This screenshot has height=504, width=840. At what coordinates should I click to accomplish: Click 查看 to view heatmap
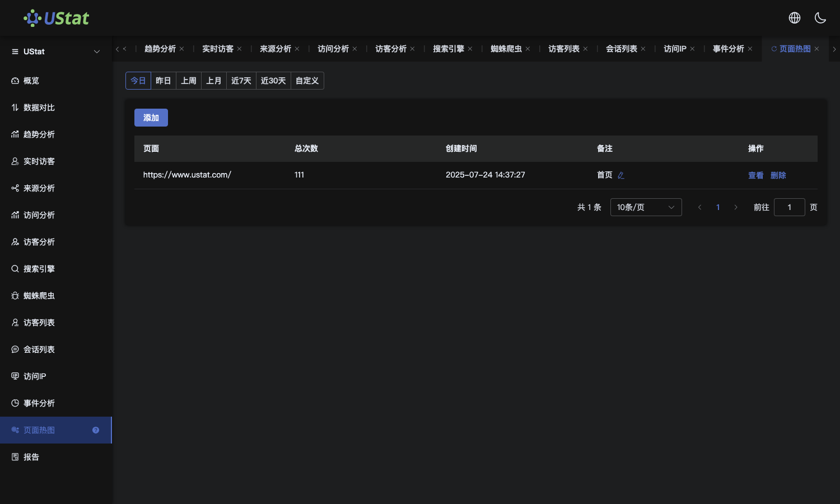(756, 175)
